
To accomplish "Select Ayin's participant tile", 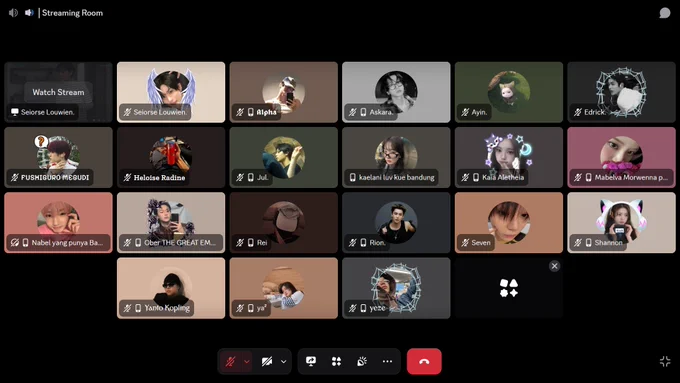I will [x=509, y=92].
